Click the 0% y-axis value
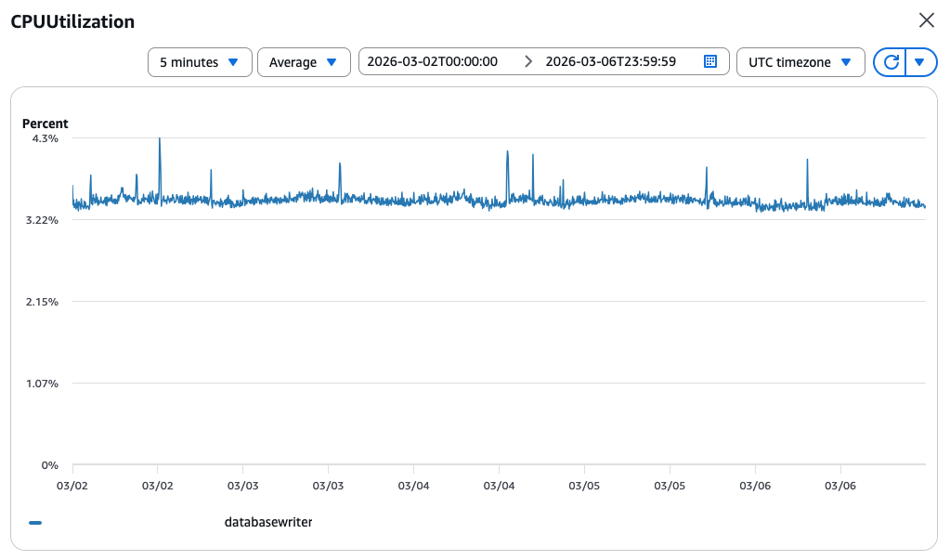 tap(51, 465)
